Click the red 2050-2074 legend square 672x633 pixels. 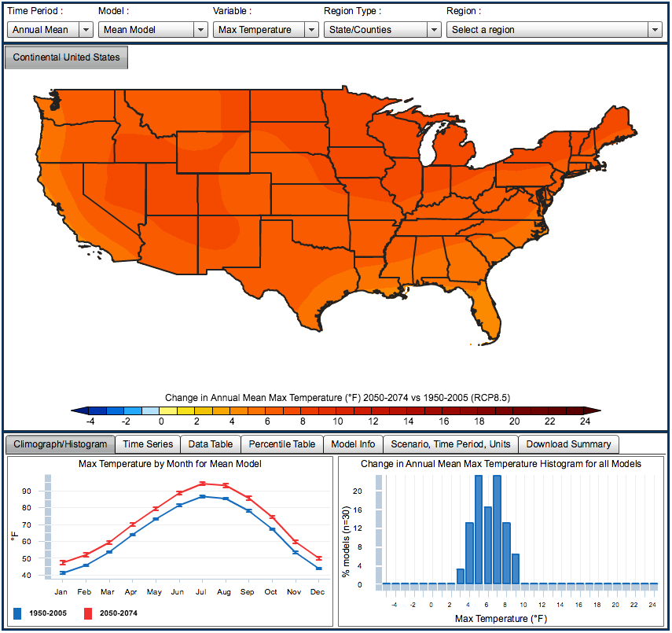click(89, 612)
